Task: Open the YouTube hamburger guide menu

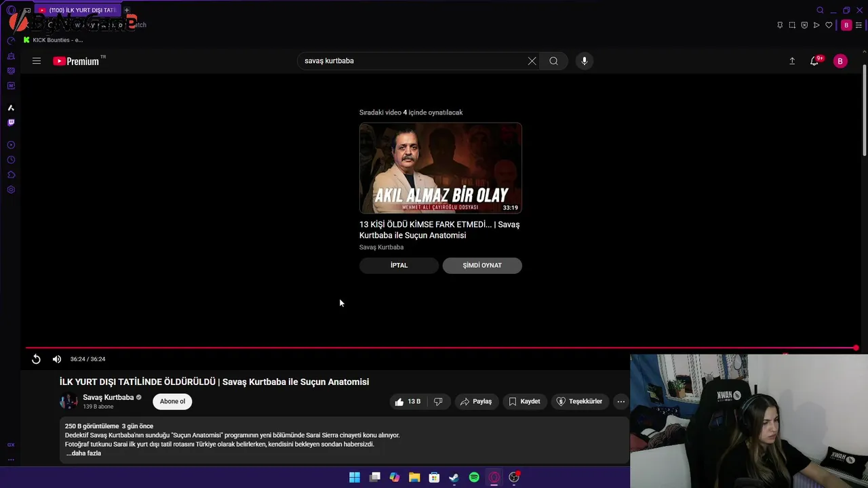Action: (x=37, y=61)
